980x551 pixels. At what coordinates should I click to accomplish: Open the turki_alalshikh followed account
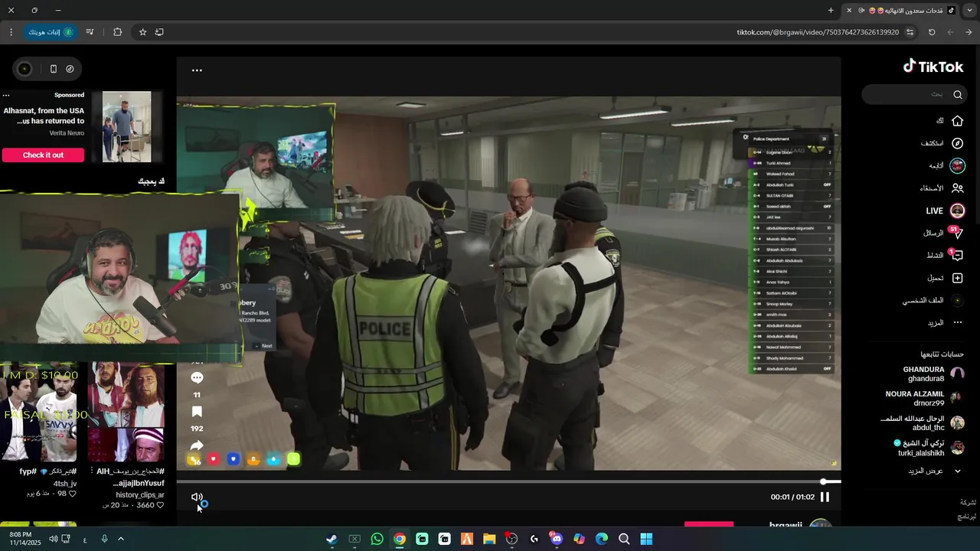[x=929, y=448]
